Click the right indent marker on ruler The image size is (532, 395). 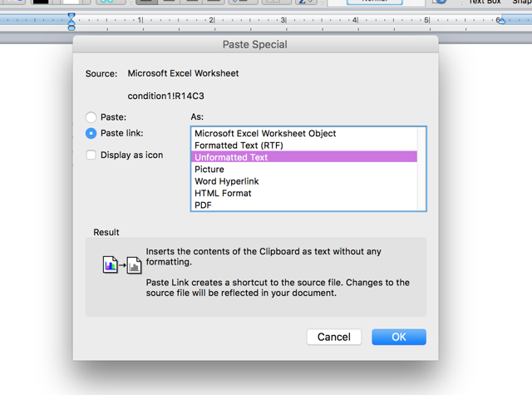501,20
